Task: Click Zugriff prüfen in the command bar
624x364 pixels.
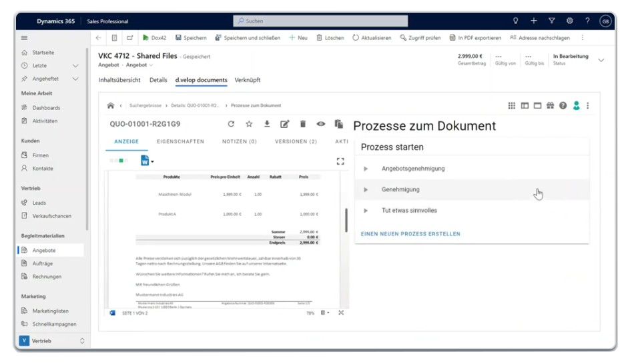Action: click(420, 38)
